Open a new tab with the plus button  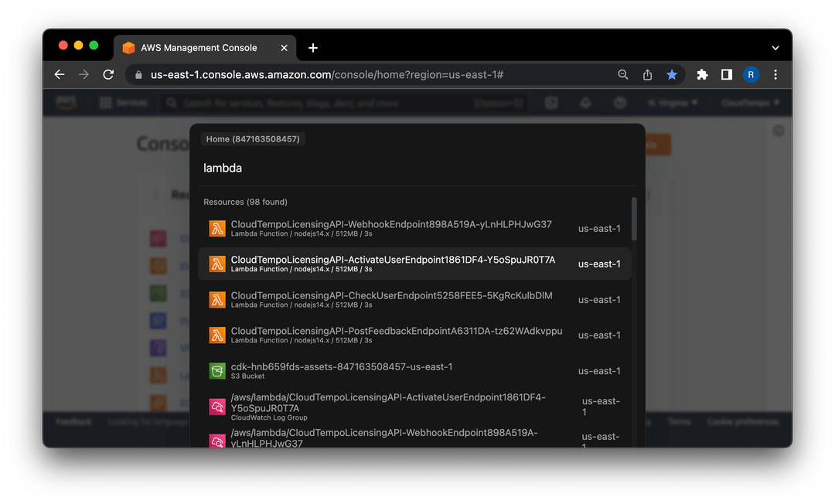(313, 48)
